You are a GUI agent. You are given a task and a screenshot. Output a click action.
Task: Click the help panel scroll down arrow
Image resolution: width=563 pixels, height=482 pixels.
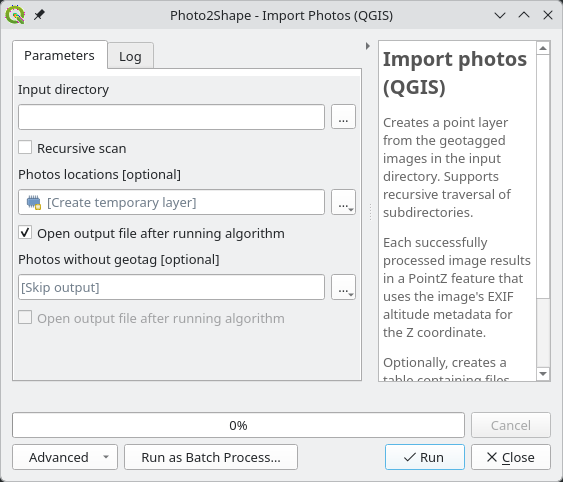(543, 374)
